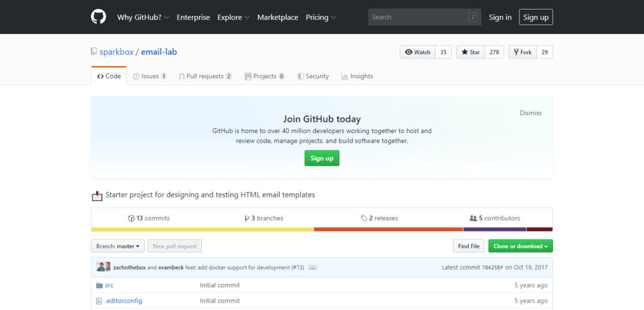644x310 pixels.
Task: Open Initial commit message in .editorconfig row
Action: pos(220,301)
